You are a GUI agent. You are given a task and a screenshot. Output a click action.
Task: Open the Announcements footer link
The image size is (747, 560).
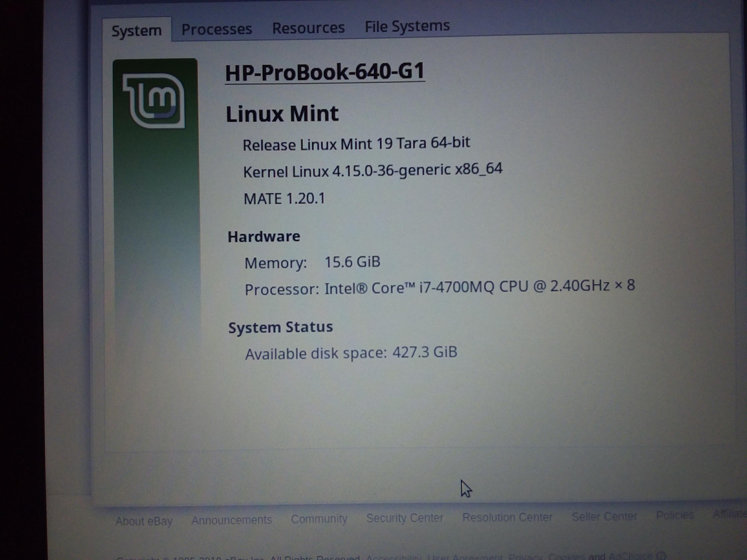(x=232, y=520)
